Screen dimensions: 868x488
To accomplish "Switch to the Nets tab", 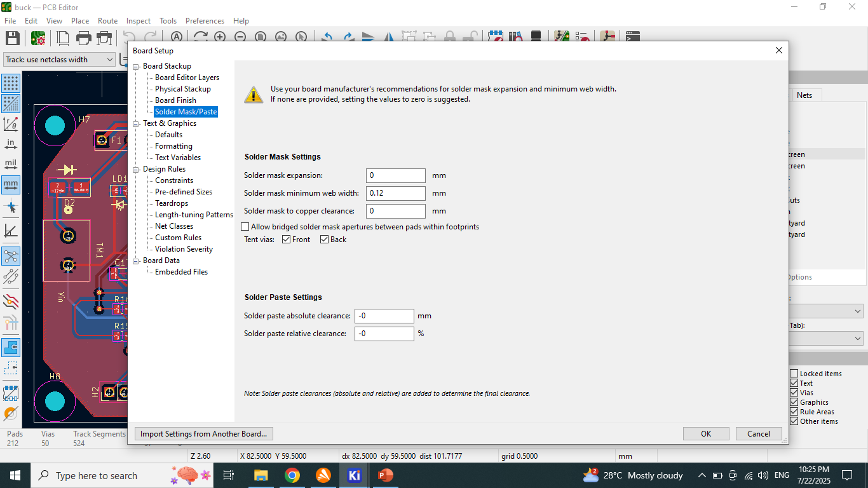I will tap(804, 95).
